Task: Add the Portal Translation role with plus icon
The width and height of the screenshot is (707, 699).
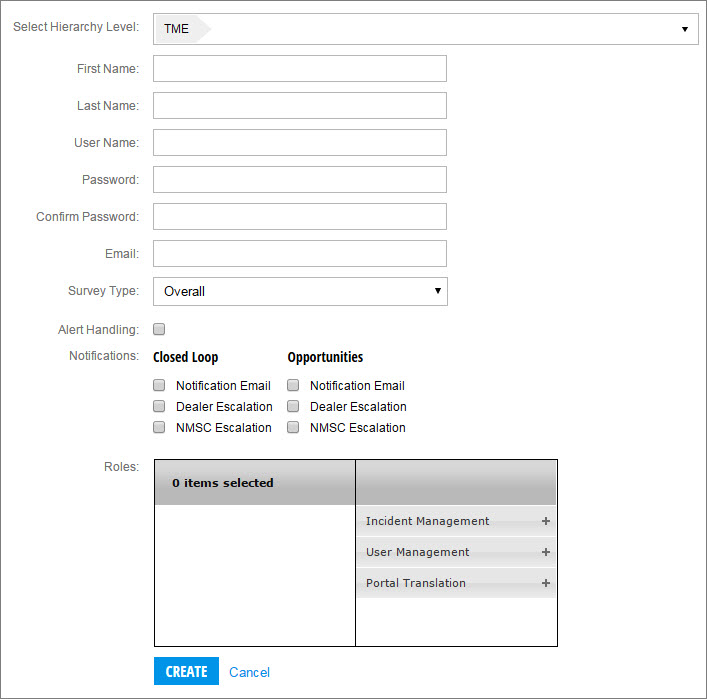Action: pos(546,583)
